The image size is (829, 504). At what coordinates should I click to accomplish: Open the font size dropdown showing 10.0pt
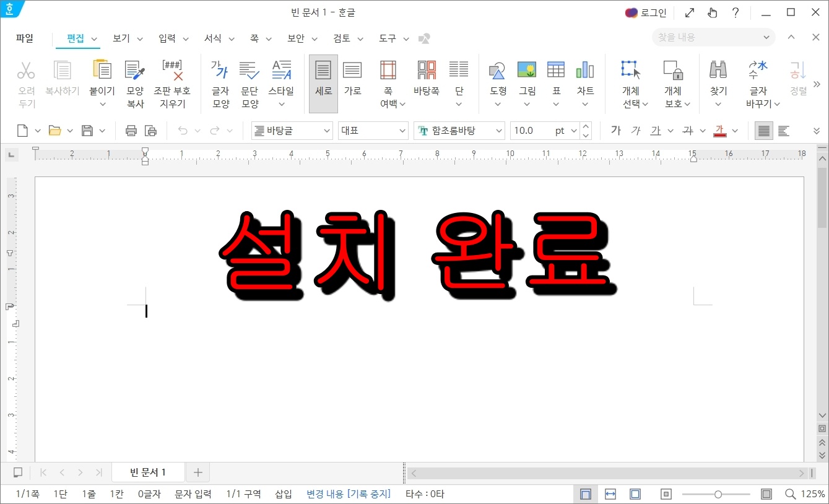pos(545,130)
